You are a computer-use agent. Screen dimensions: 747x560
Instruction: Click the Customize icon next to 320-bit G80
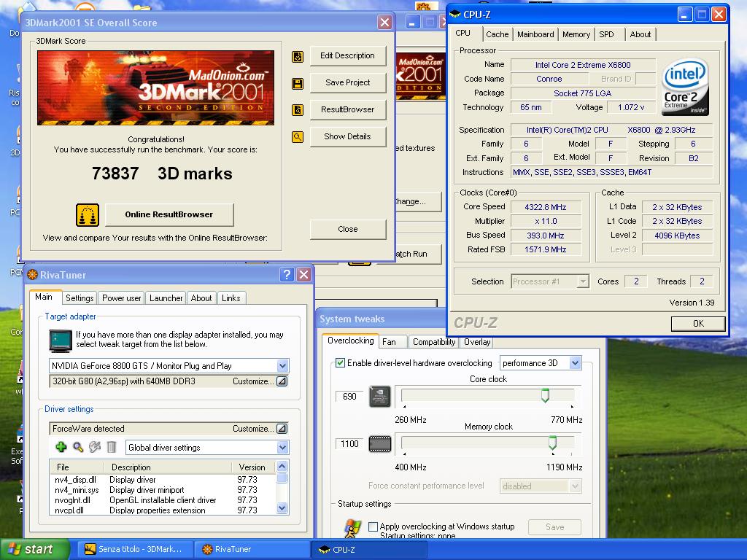(x=282, y=381)
